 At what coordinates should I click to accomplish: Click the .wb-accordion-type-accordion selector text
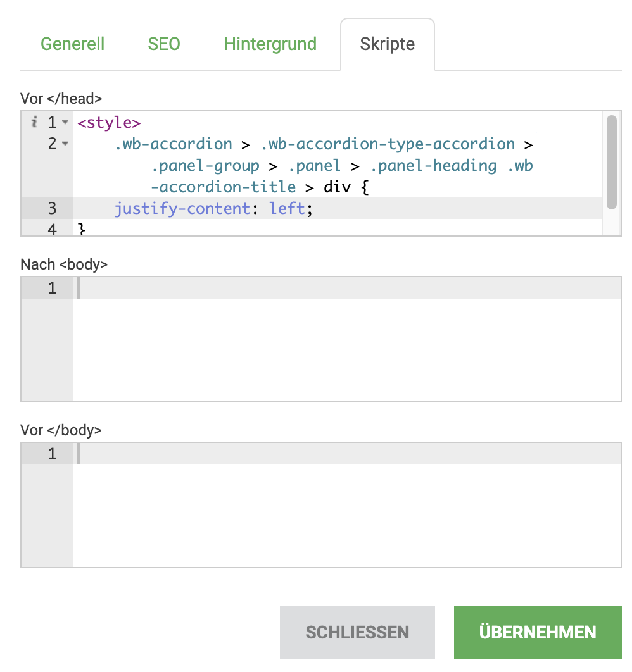[x=388, y=144]
